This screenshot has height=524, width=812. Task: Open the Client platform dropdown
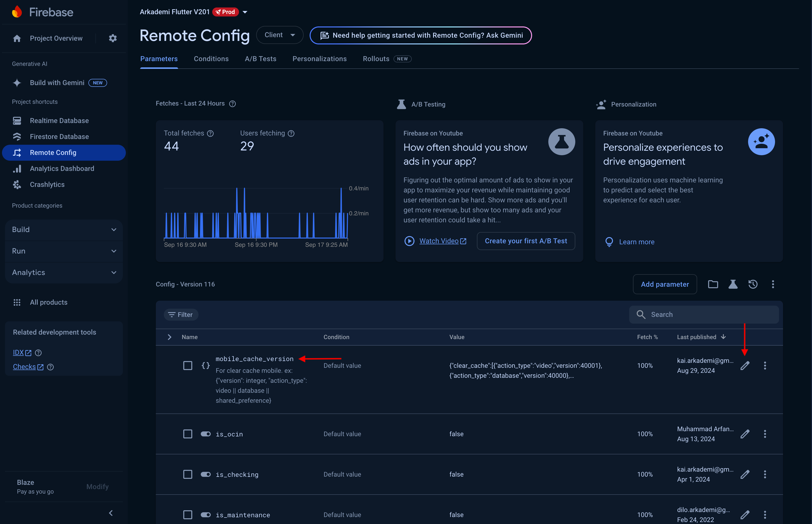click(x=279, y=35)
